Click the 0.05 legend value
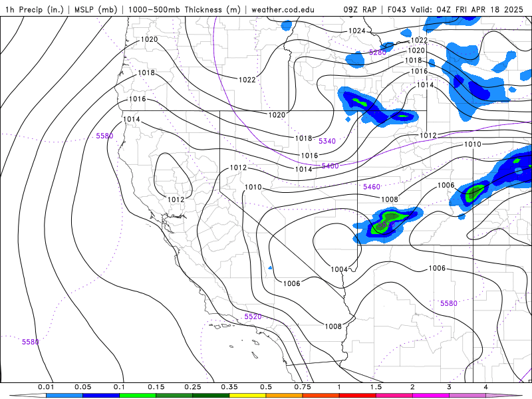Viewport: 532px width, 399px height. coord(82,387)
